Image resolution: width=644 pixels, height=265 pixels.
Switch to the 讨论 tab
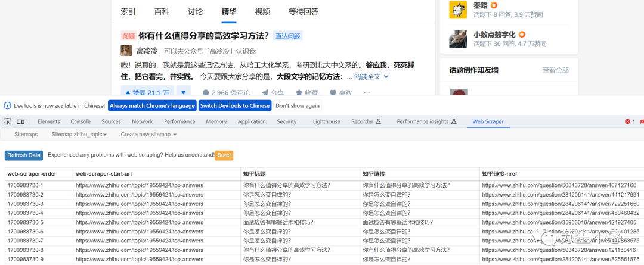coord(195,11)
